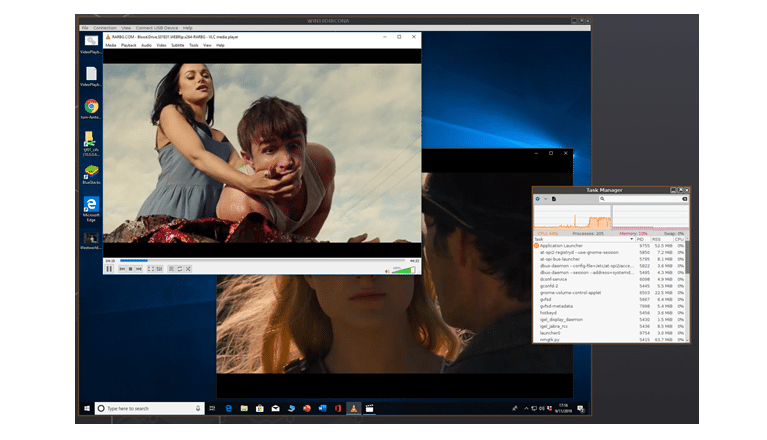Open Office icon on the taskbar
767x440 pixels.
coord(338,408)
